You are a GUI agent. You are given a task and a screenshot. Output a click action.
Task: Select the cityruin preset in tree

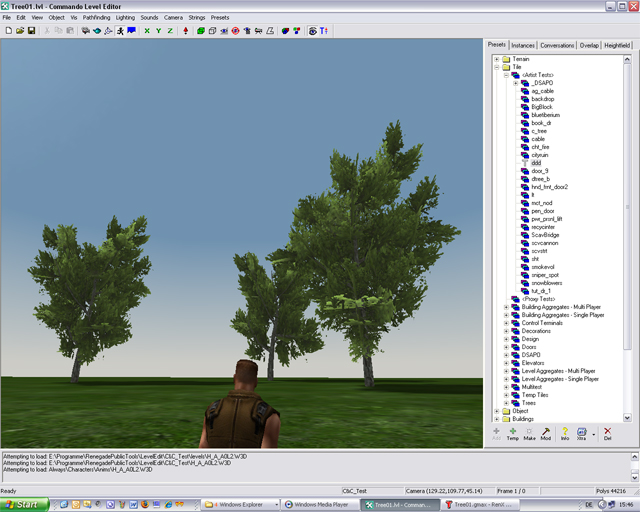pos(540,155)
